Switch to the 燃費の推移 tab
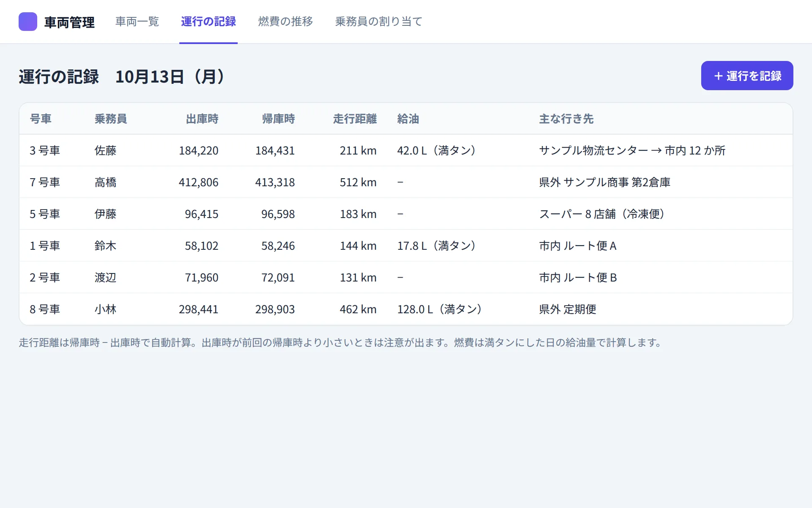This screenshot has width=812, height=508. point(285,22)
